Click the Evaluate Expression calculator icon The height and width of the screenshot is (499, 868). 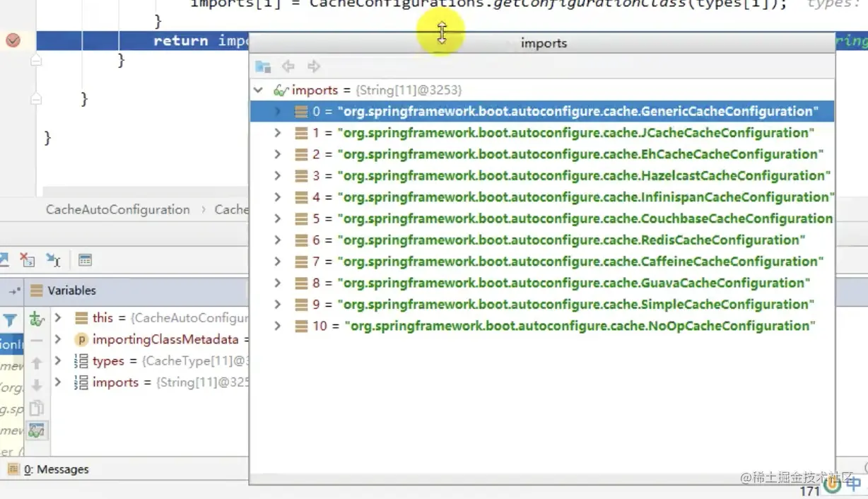pyautogui.click(x=85, y=260)
